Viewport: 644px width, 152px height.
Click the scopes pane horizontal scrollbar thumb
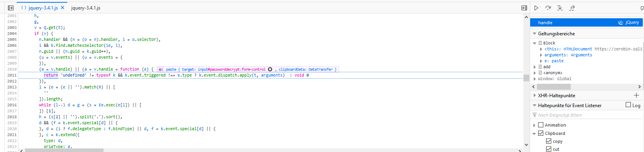554,87
